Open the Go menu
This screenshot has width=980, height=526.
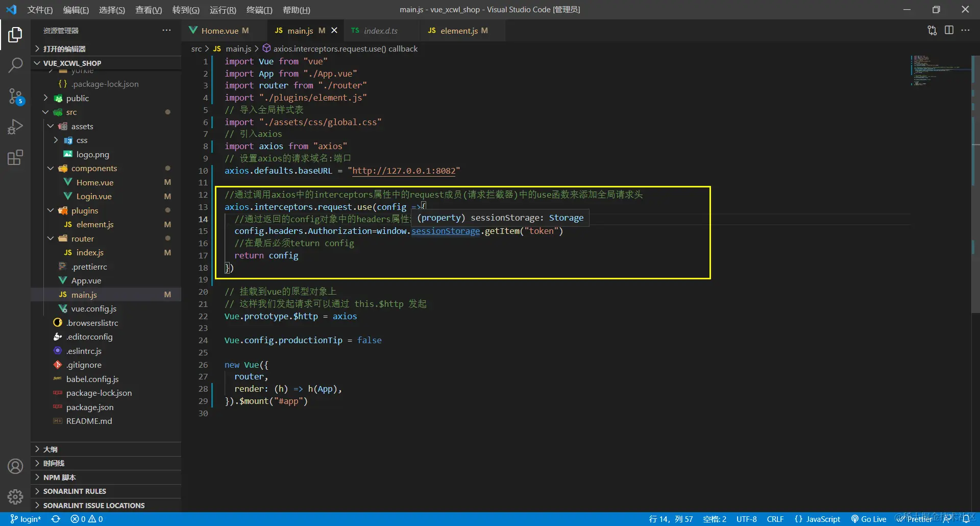point(186,10)
